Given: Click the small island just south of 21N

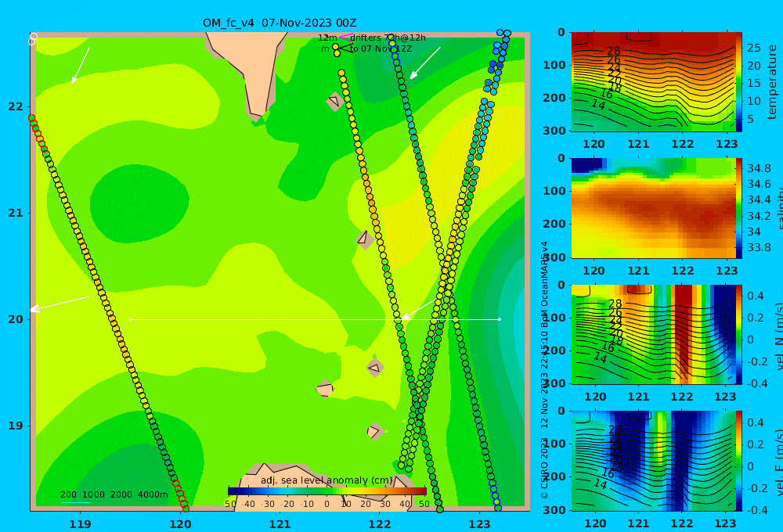Looking at the screenshot, I should [x=365, y=239].
